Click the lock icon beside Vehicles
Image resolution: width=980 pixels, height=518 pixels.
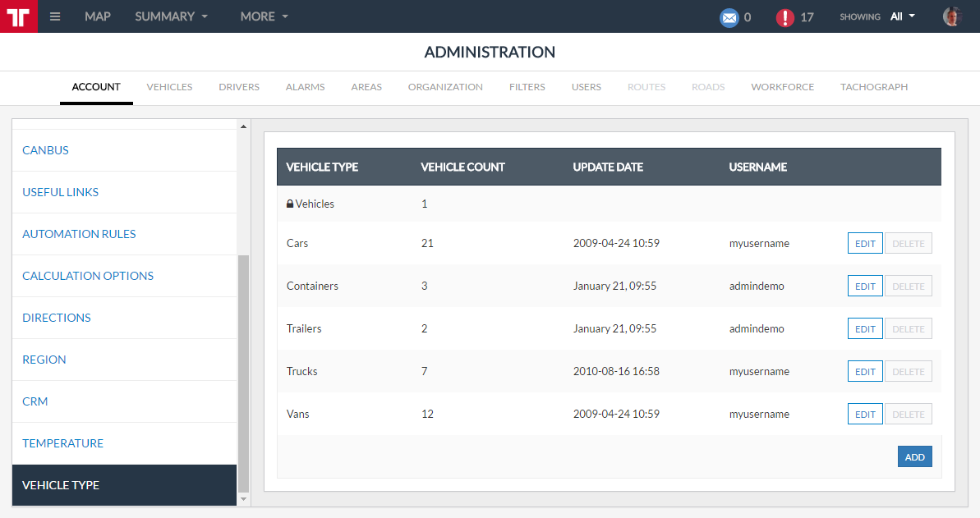point(290,204)
